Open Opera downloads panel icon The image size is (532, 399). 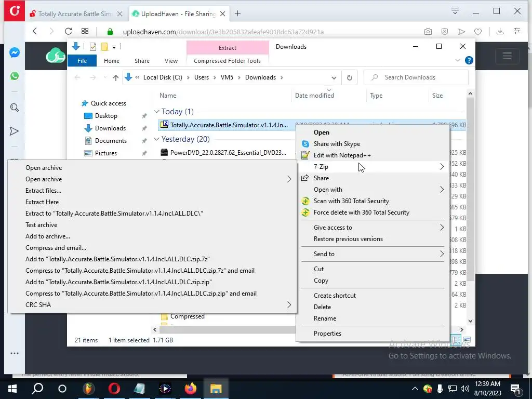tap(500, 31)
